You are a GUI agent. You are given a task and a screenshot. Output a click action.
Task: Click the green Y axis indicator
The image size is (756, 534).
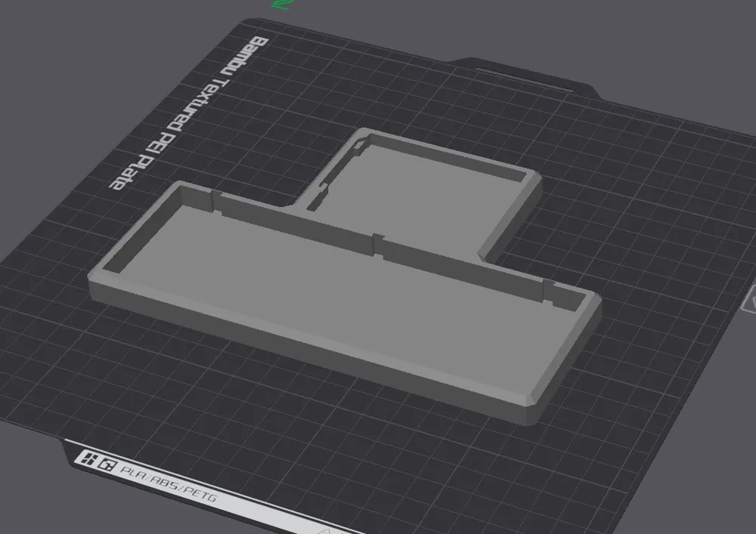[x=283, y=4]
